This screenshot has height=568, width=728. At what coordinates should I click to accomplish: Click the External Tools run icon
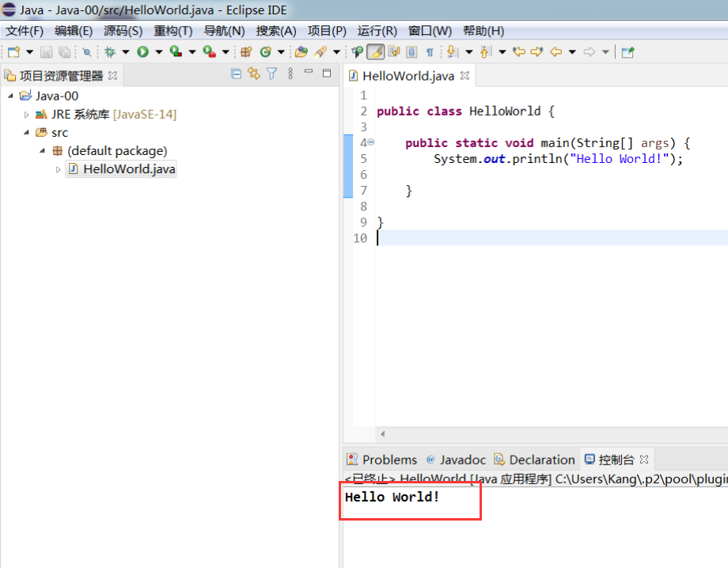point(210,52)
